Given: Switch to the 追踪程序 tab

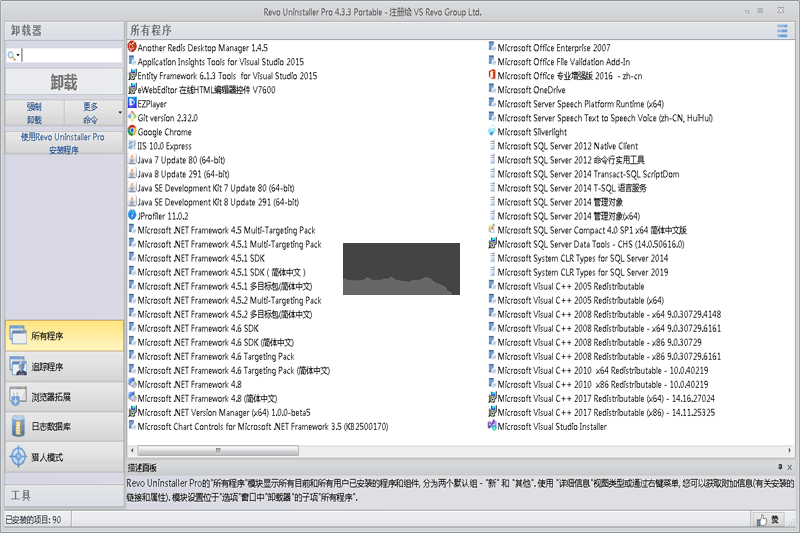Looking at the screenshot, I should coord(64,366).
